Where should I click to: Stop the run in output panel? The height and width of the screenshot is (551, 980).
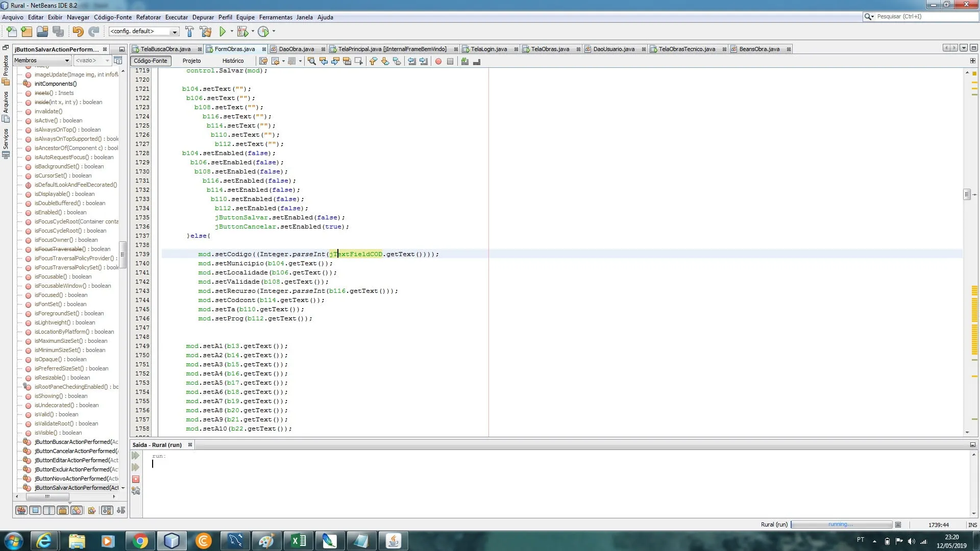[x=136, y=479]
